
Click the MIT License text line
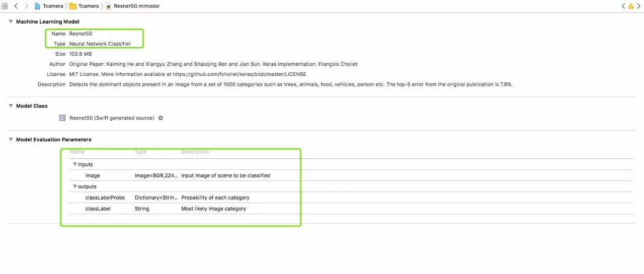[x=187, y=74]
